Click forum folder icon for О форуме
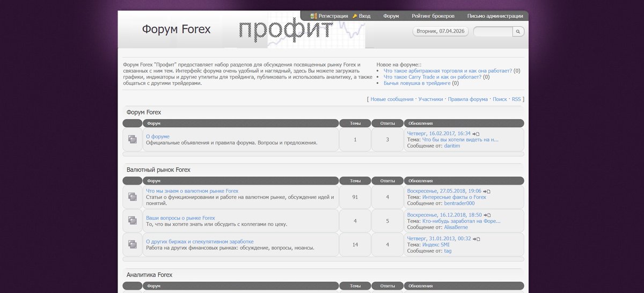The width and height of the screenshot is (644, 293). point(133,140)
